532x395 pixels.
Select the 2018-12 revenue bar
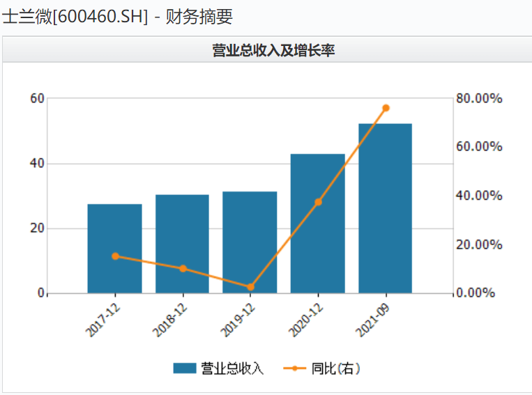(x=182, y=244)
